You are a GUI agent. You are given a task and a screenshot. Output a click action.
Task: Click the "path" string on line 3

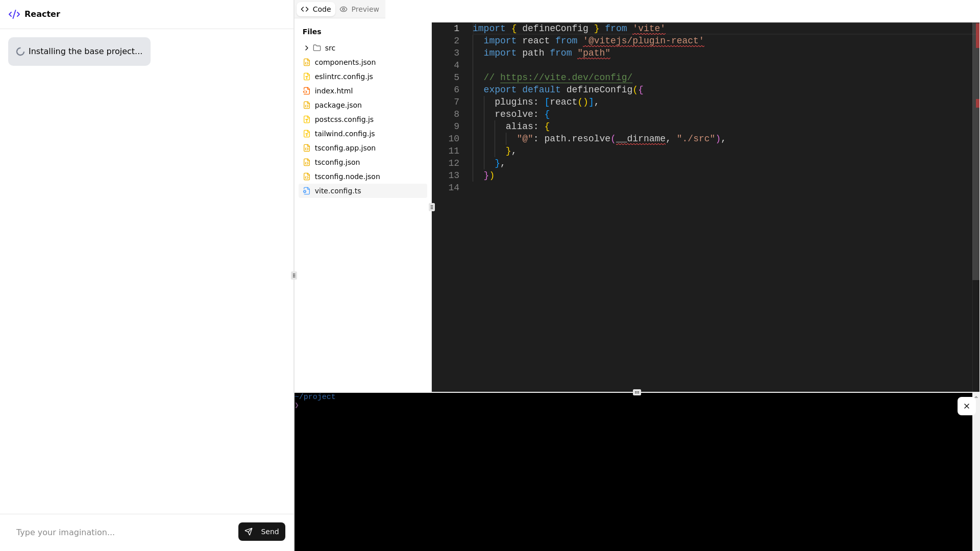point(594,53)
